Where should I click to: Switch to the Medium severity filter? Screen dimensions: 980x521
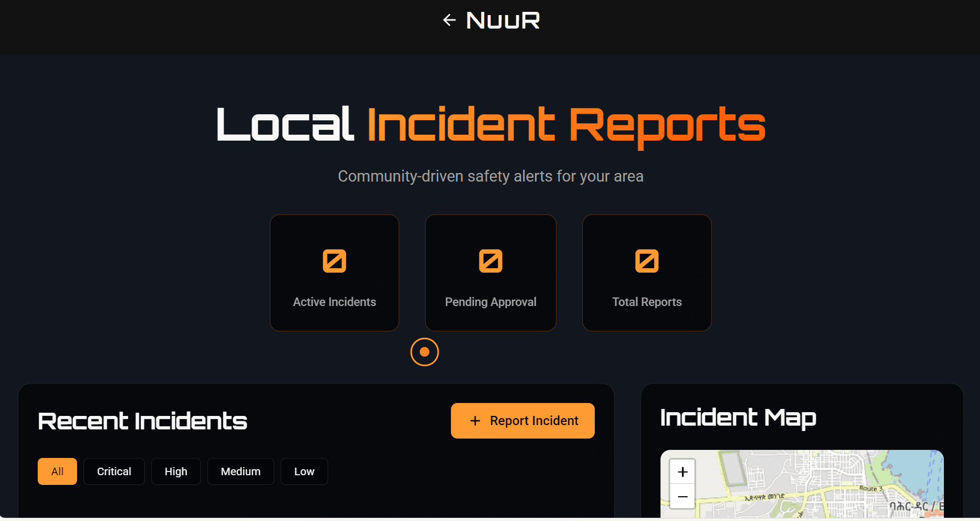tap(240, 471)
